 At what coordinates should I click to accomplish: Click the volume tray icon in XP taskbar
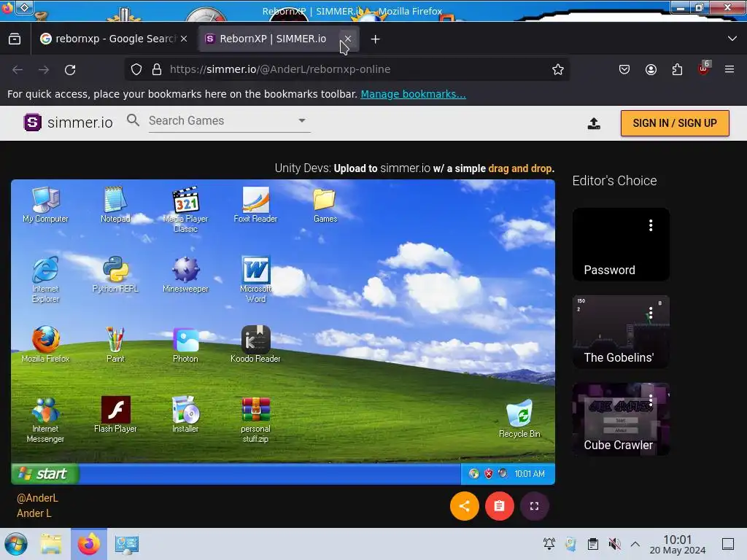503,474
